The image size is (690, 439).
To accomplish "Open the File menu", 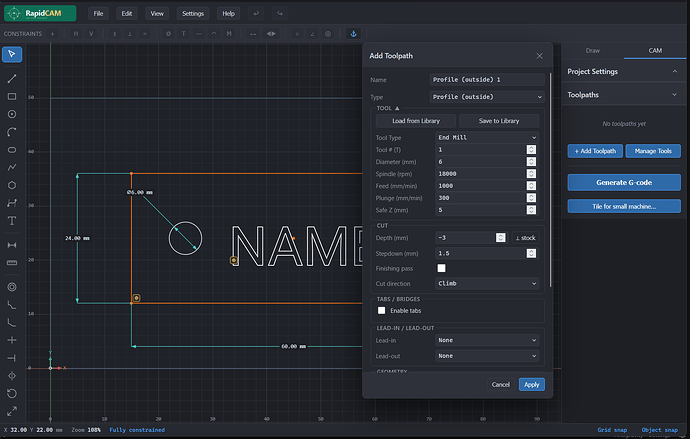I will coord(99,13).
